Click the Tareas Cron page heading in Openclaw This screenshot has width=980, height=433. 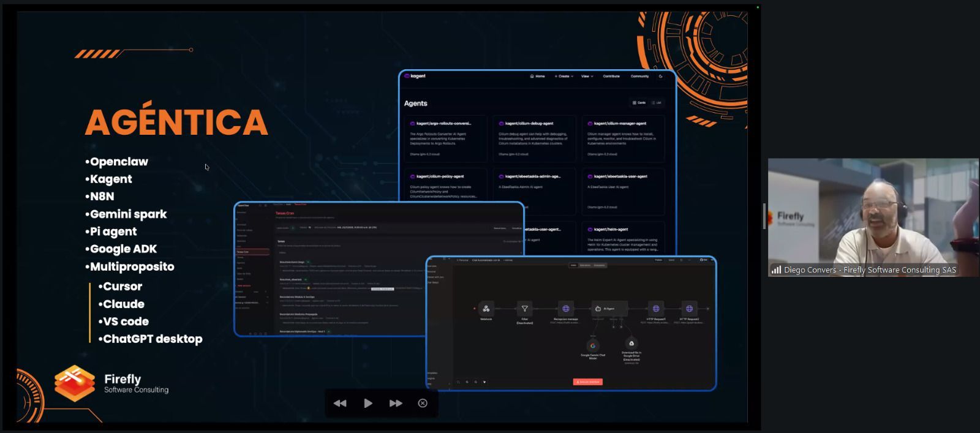(285, 213)
